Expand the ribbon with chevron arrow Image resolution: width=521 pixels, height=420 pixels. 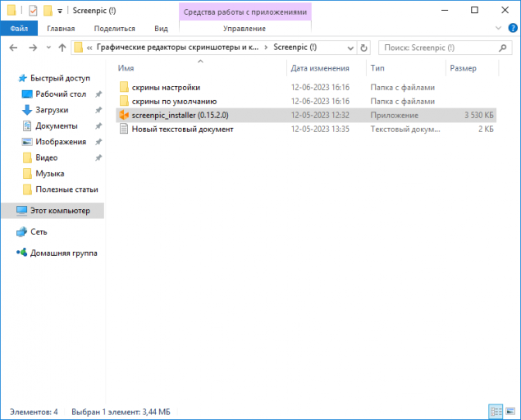coord(498,28)
